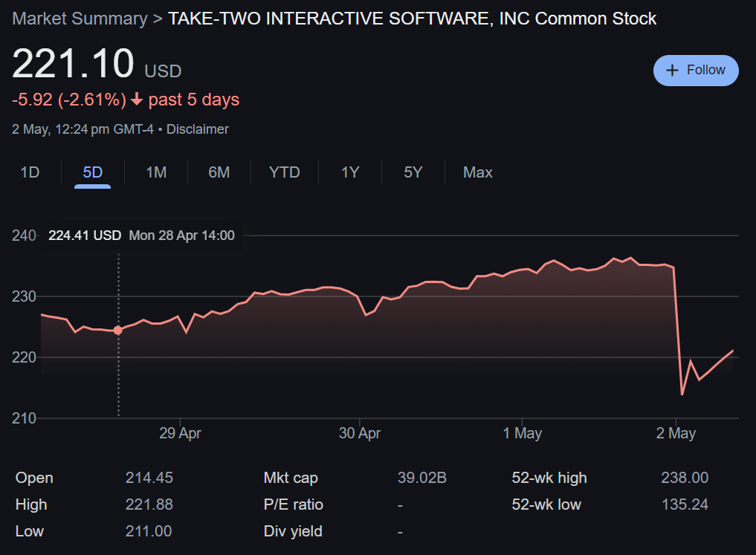Open the Disclaimer link
This screenshot has height=555, width=756.
[x=197, y=129]
